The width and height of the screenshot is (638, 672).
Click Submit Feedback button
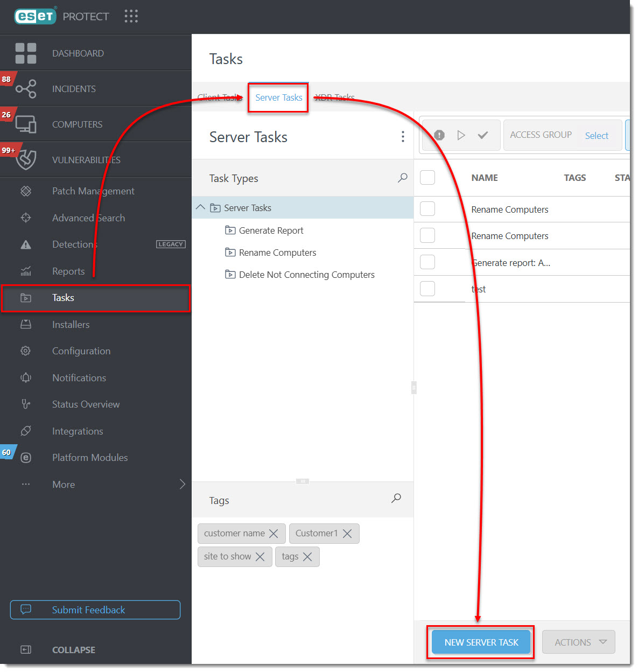pos(95,610)
